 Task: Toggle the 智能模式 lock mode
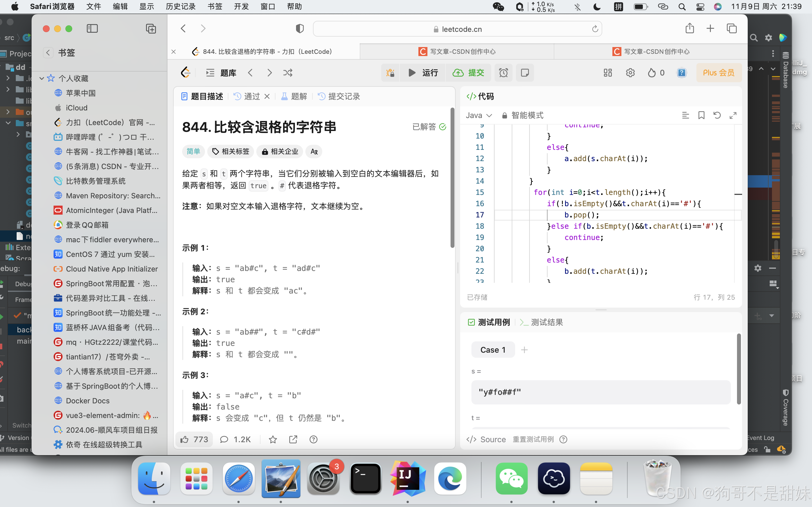pyautogui.click(x=522, y=115)
